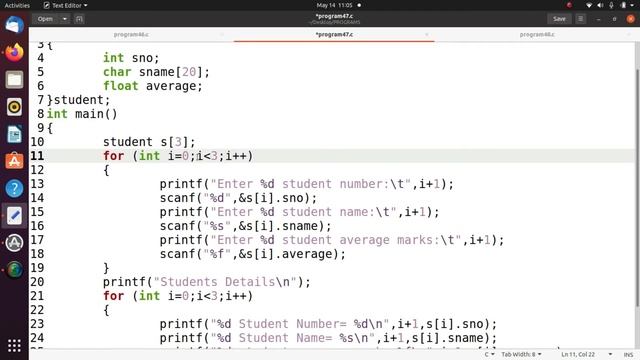Click the vertical scrollbar of the editor
Screen dimensions: 640x360
pyautogui.click(x=637, y=188)
